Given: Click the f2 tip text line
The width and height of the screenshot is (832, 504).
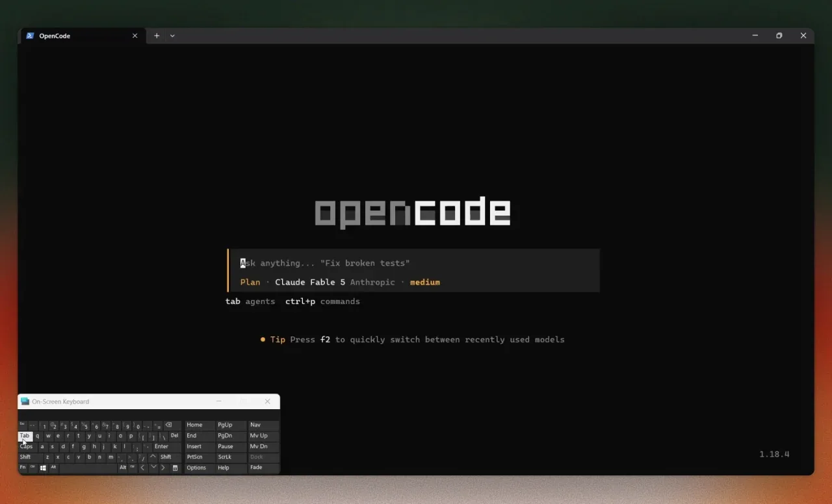Looking at the screenshot, I should 412,340.
